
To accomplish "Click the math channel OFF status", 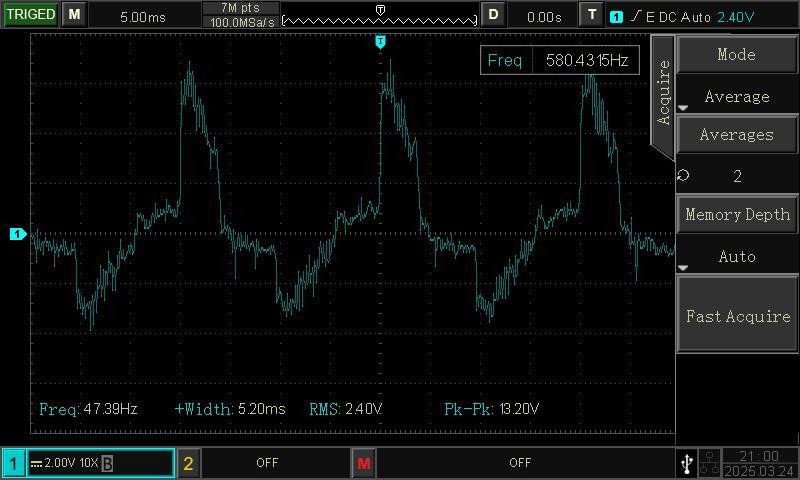I will coord(520,463).
